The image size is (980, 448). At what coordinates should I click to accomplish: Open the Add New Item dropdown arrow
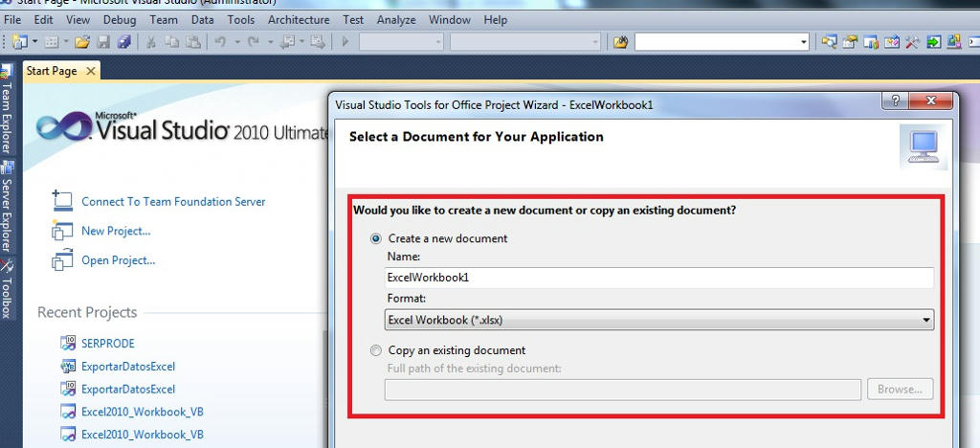point(64,42)
